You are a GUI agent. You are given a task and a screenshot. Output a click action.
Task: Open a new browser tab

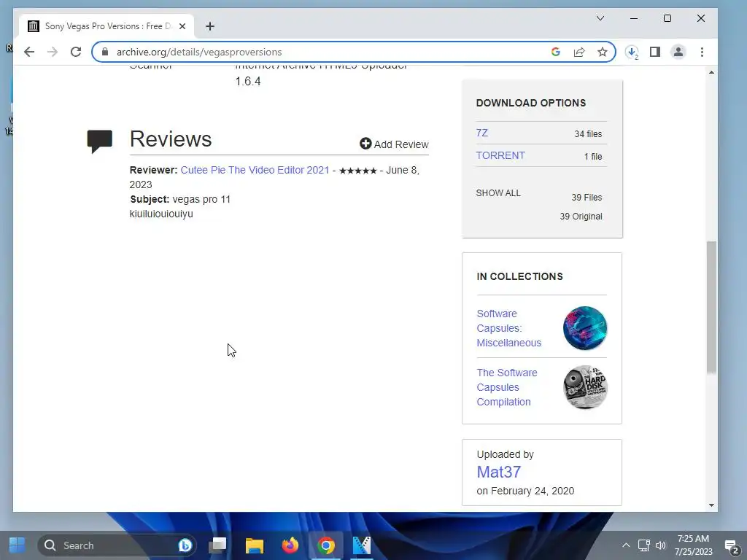point(209,26)
